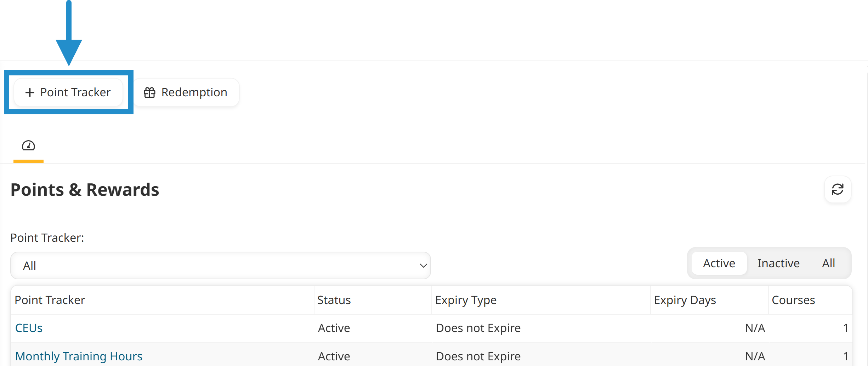Screen dimensions: 868x366
Task: Click the Courses column header
Action: click(x=793, y=300)
